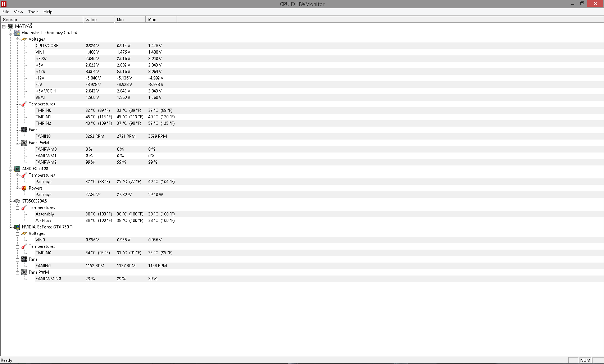Click the ST3500320AS Temperatures thermometer icon
604x364 pixels.
point(24,208)
